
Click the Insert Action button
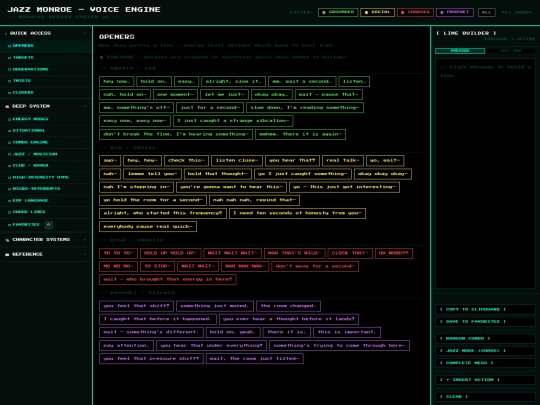(x=485, y=380)
